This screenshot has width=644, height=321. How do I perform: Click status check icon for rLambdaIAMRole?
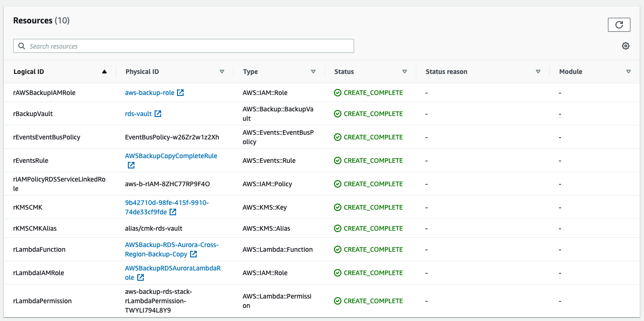pos(338,273)
